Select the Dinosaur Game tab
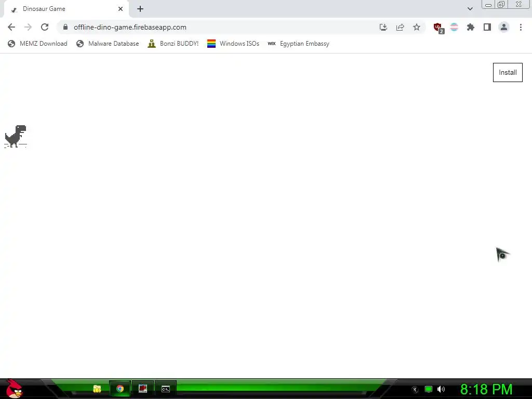This screenshot has height=399, width=532. click(66, 9)
